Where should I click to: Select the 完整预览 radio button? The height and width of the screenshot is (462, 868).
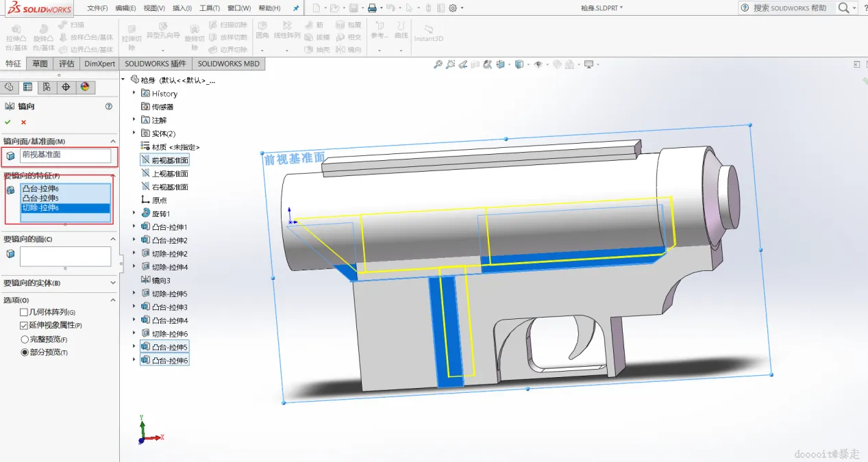(x=25, y=339)
